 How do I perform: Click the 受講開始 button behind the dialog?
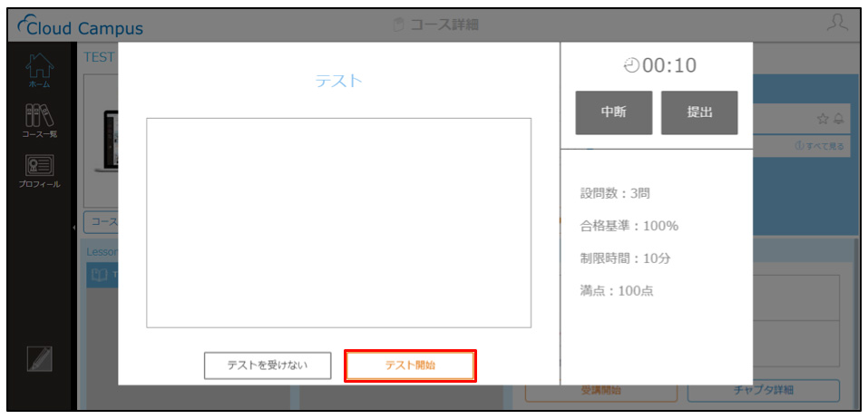click(x=601, y=390)
